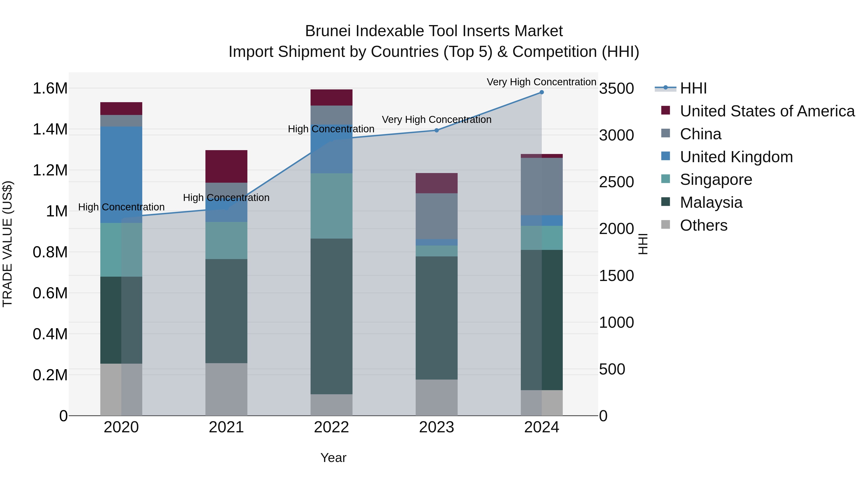The height and width of the screenshot is (488, 868).
Task: Click the United Kingdom legend color swatch
Action: (665, 156)
